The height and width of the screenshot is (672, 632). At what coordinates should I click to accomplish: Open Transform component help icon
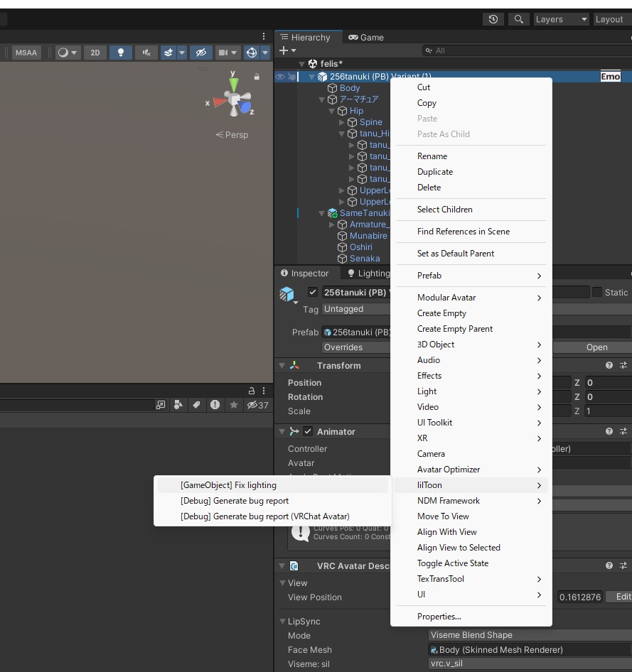click(x=609, y=365)
